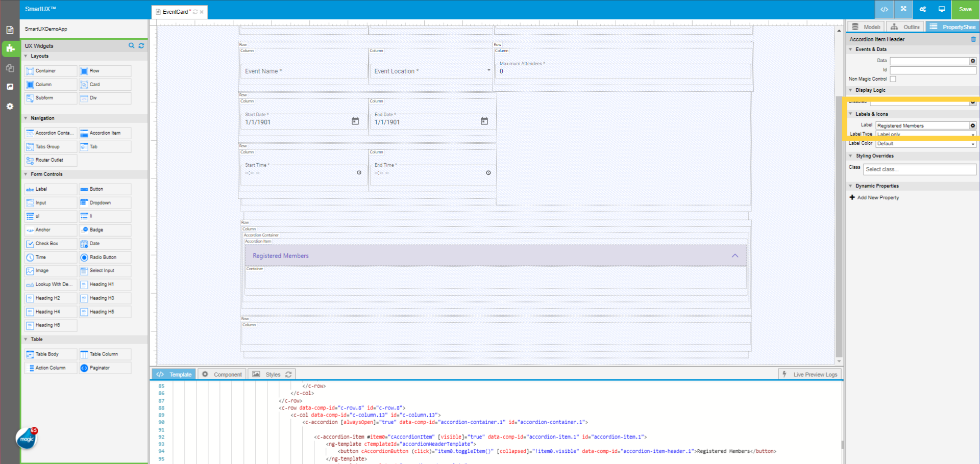Click the search icon in UX Widgets
Image resolution: width=980 pixels, height=464 pixels.
tap(131, 46)
